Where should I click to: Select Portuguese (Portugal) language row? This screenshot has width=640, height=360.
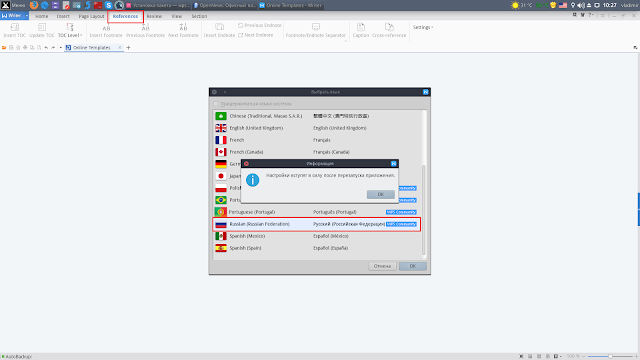pos(316,212)
